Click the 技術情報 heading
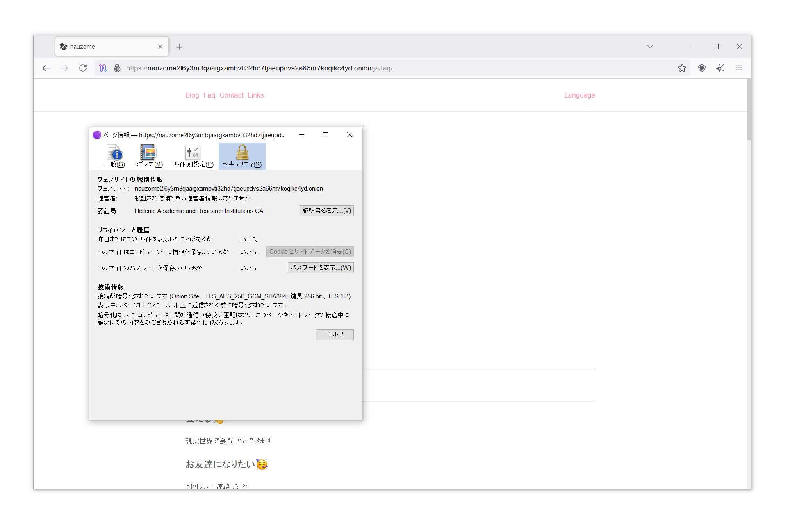 coord(111,287)
